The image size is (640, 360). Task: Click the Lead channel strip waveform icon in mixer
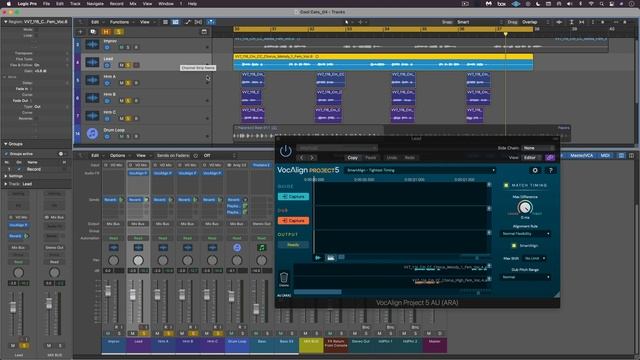tap(138, 248)
